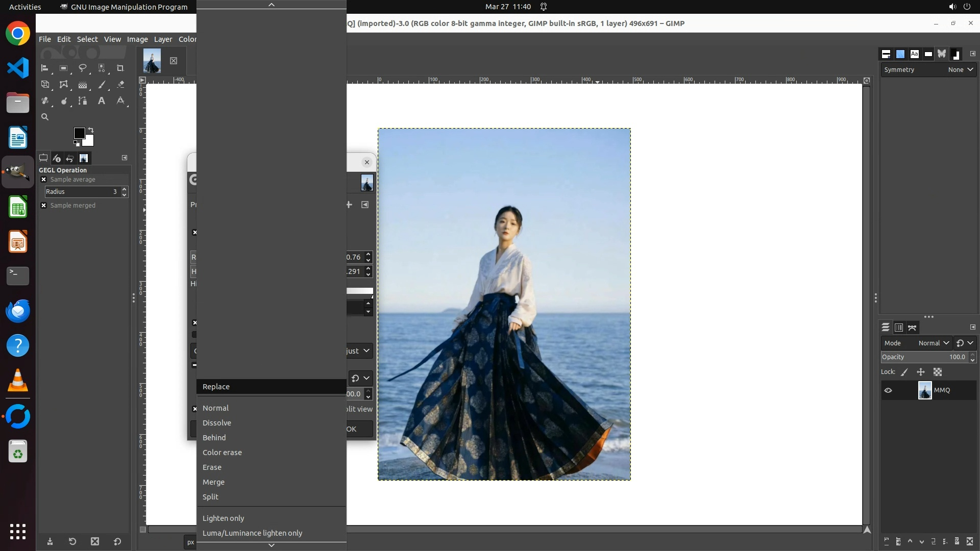980x551 pixels.
Task: Open the layer Mode Normal dropdown
Action: pyautogui.click(x=934, y=343)
